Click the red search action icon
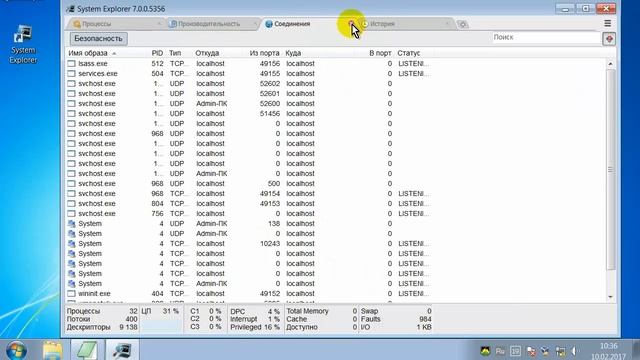This screenshot has width=640, height=360. 609,39
